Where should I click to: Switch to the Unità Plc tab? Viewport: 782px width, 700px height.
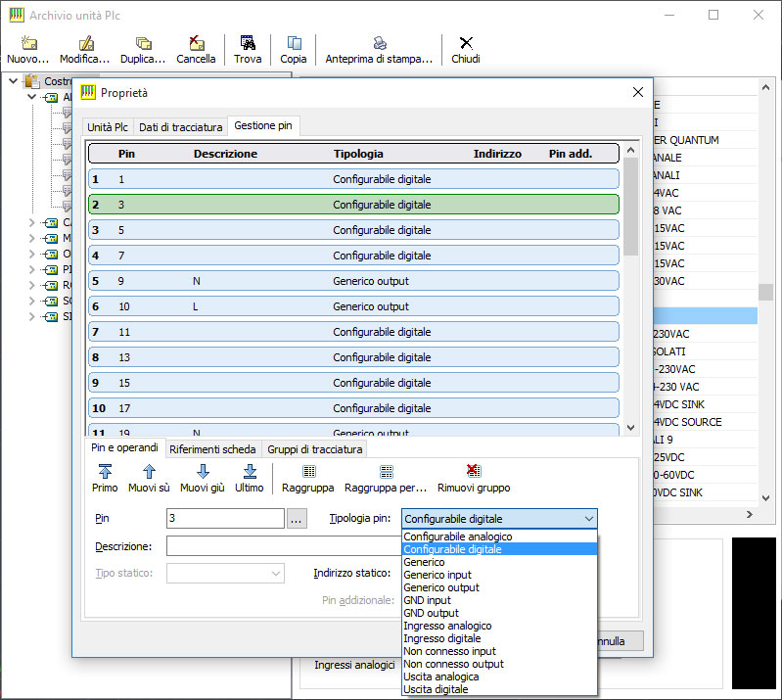click(107, 127)
